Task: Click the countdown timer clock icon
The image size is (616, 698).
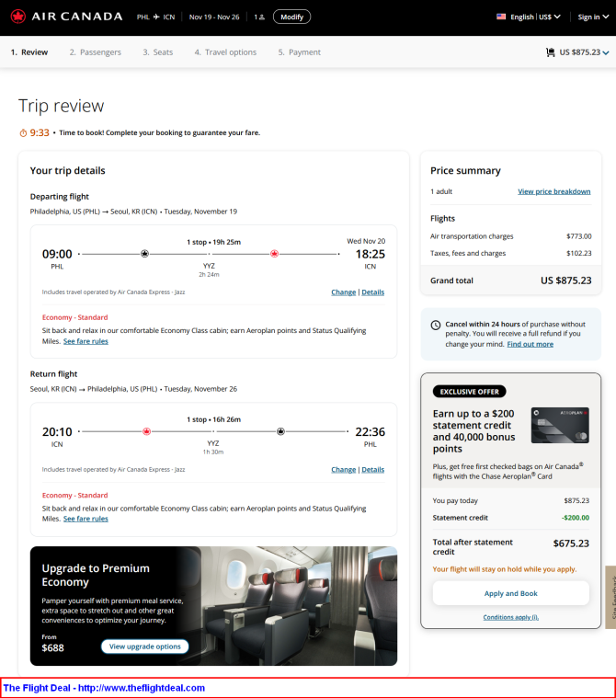Action: pyautogui.click(x=23, y=132)
